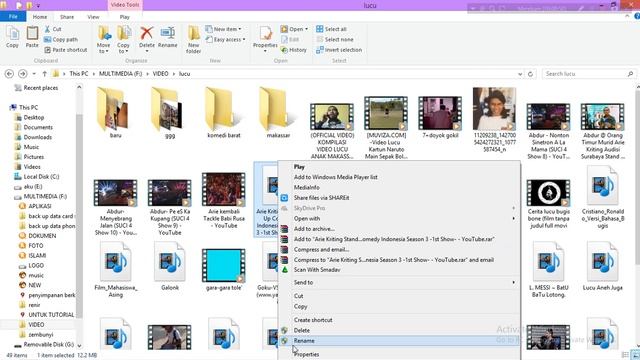Choose Cut in the context menu

[x=298, y=296]
